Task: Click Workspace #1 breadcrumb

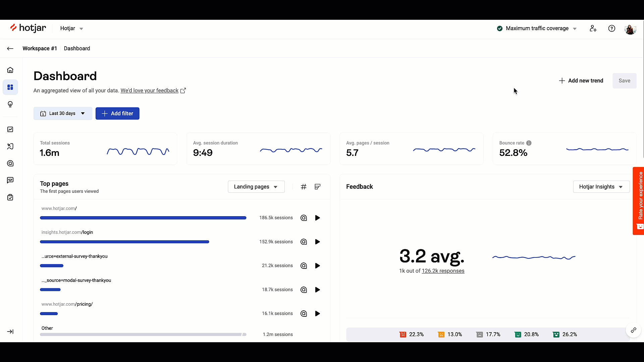Action: pyautogui.click(x=40, y=49)
